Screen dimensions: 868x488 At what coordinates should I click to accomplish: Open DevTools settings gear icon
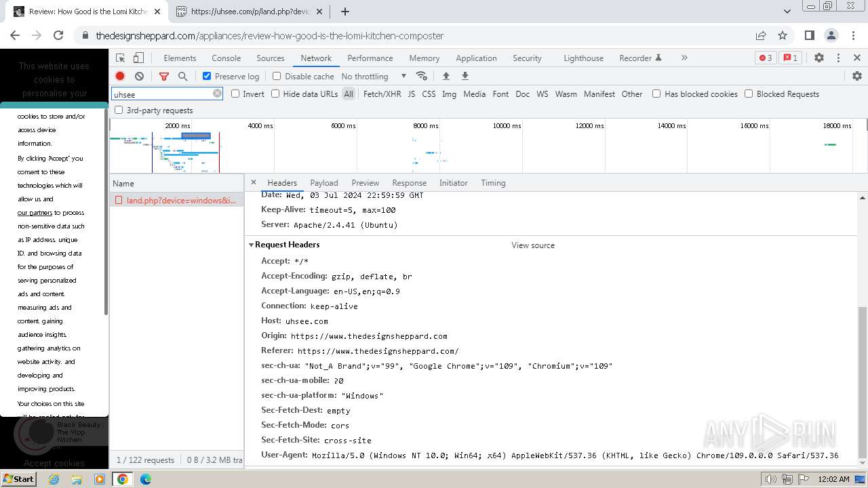(x=819, y=58)
